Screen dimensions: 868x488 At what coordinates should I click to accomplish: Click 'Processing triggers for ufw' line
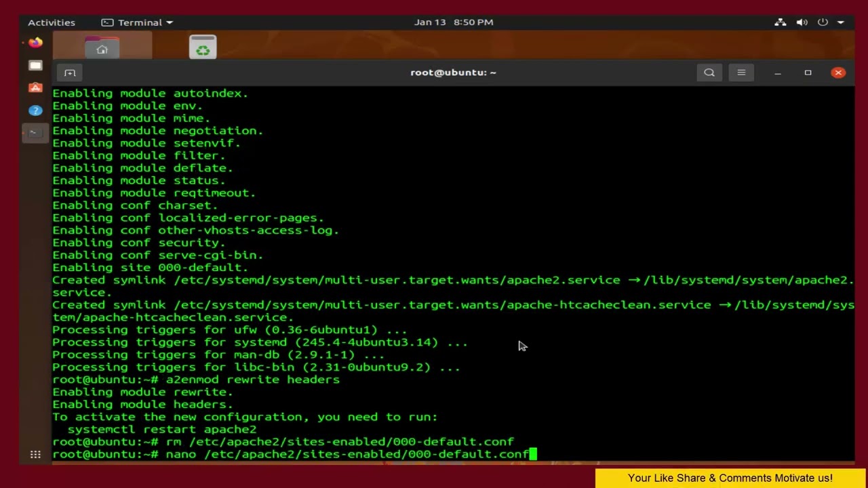[230, 330]
